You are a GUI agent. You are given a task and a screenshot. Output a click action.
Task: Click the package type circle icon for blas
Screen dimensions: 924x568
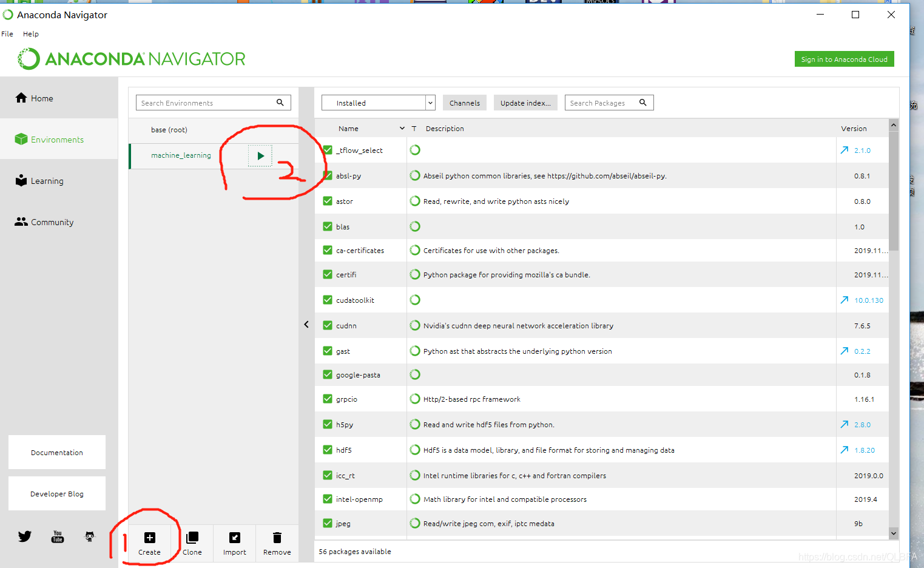coord(415,226)
